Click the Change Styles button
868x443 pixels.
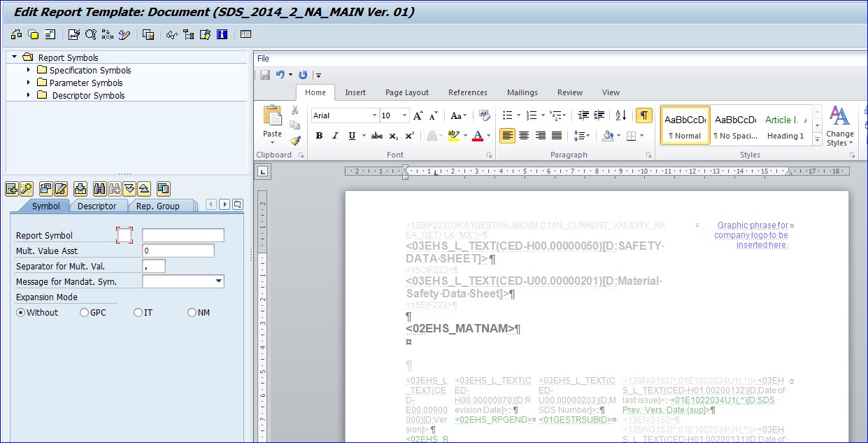click(x=839, y=126)
